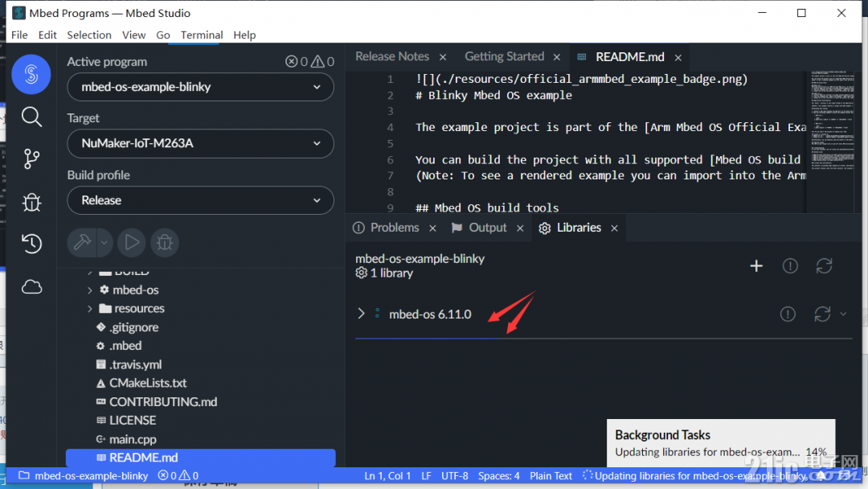Screen dimensions: 868x489
Task: Change encoding via UTF-8 indicator
Action: point(454,475)
